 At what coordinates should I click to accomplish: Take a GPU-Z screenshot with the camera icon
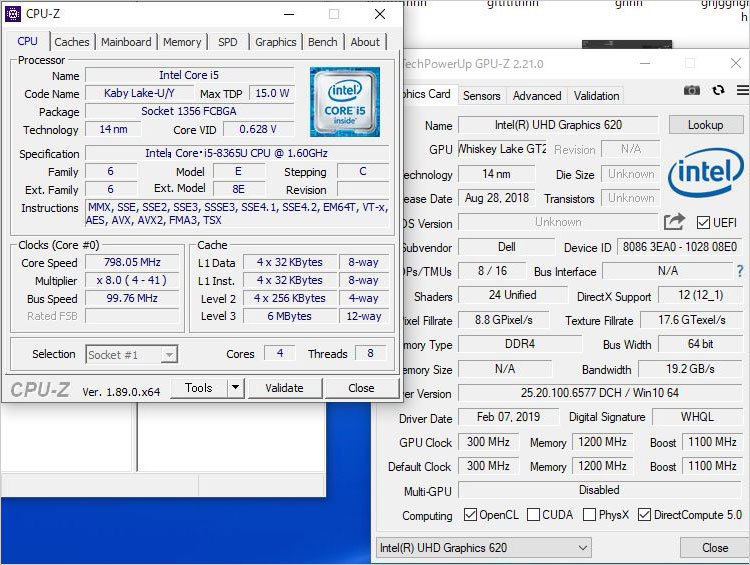(692, 90)
